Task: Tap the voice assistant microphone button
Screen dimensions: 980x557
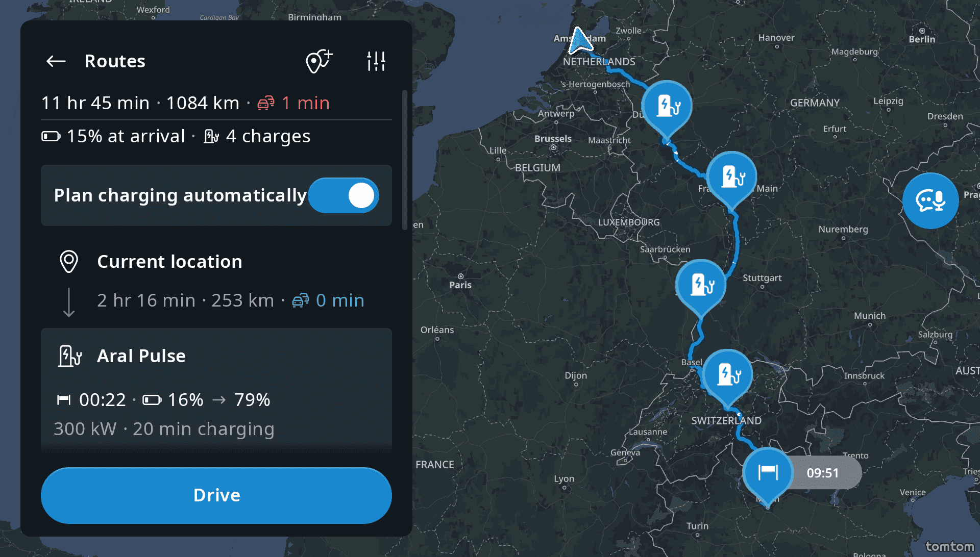Action: point(930,200)
